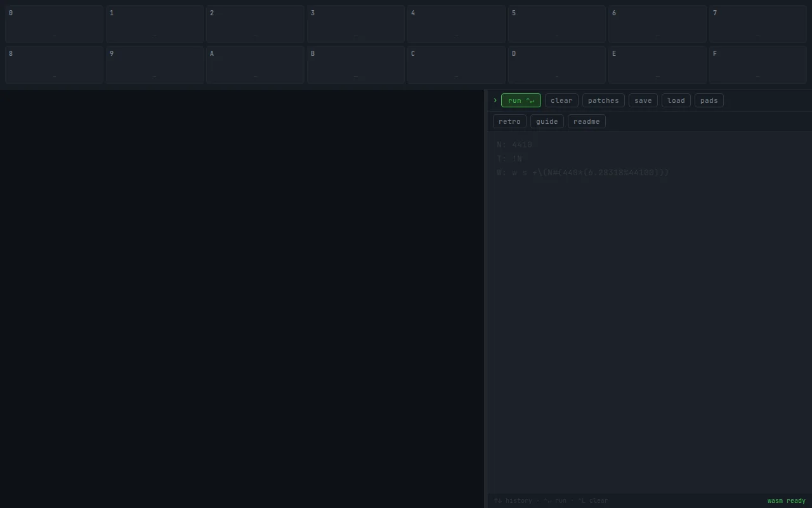
Task: Trigger pad A
Action: pos(255,65)
